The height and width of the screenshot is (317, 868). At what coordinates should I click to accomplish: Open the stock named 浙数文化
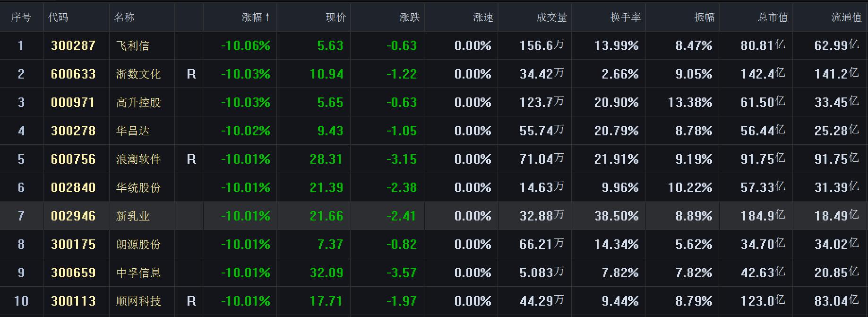click(138, 74)
